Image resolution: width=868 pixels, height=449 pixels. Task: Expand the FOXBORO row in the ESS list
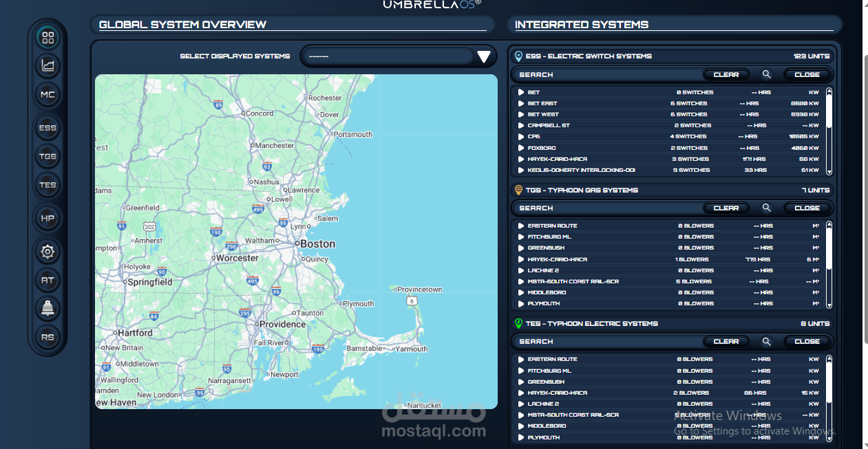click(522, 148)
